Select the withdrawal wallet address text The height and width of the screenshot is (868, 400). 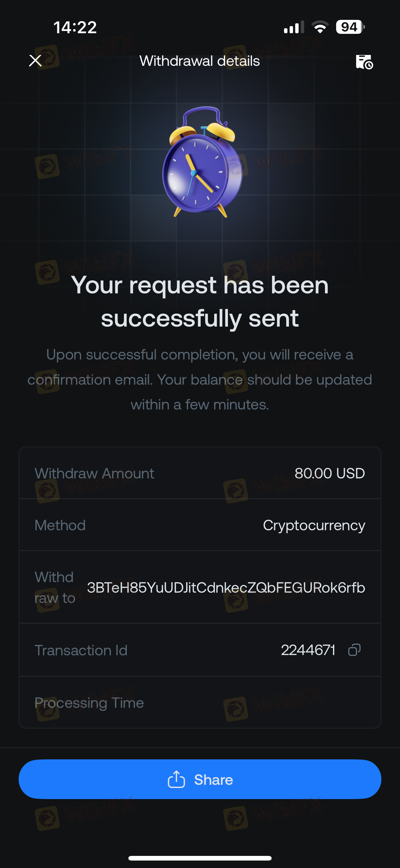coord(226,587)
